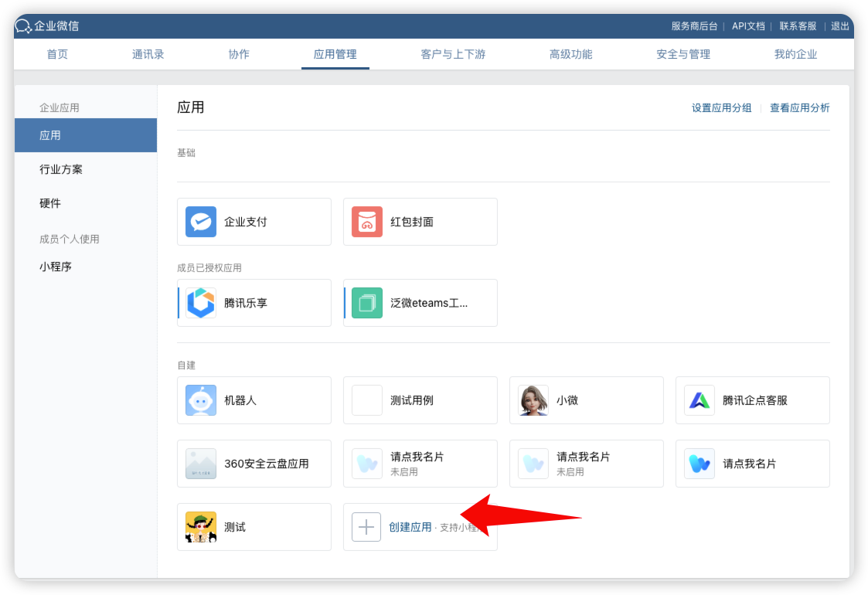Open the 企业支付 app
This screenshot has width=868, height=595.
(x=254, y=222)
